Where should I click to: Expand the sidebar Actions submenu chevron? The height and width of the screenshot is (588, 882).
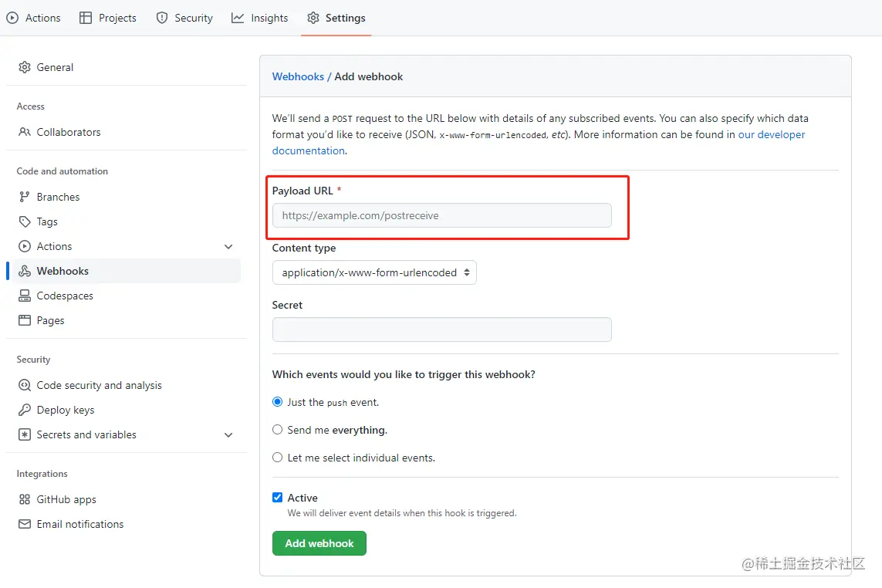coord(228,246)
